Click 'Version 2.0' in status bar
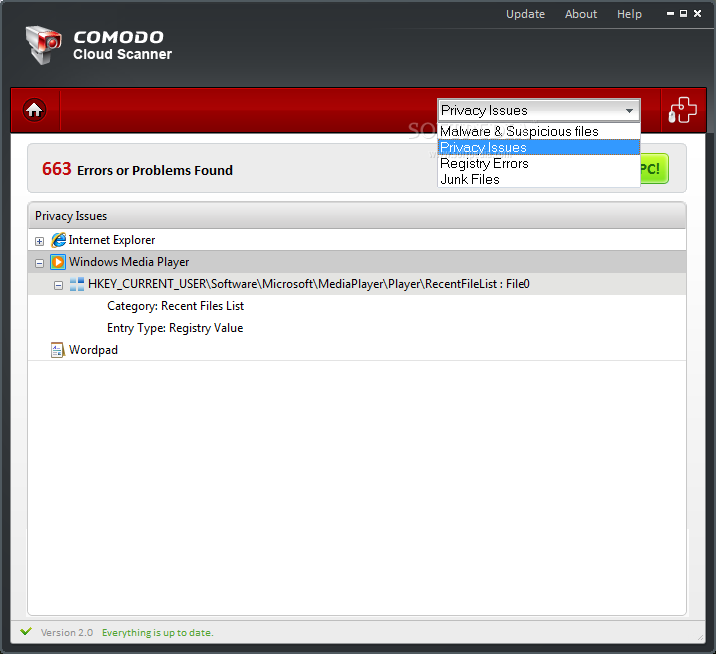The image size is (716, 654). point(67,633)
